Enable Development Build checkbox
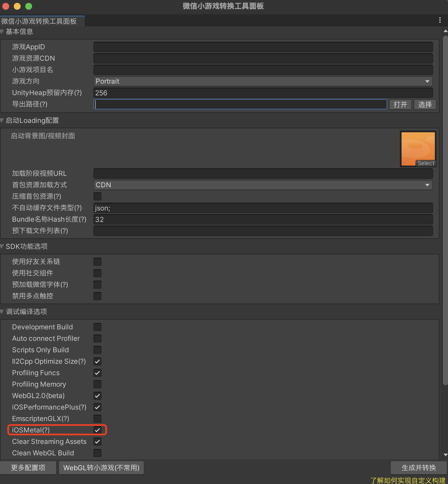 [x=97, y=327]
